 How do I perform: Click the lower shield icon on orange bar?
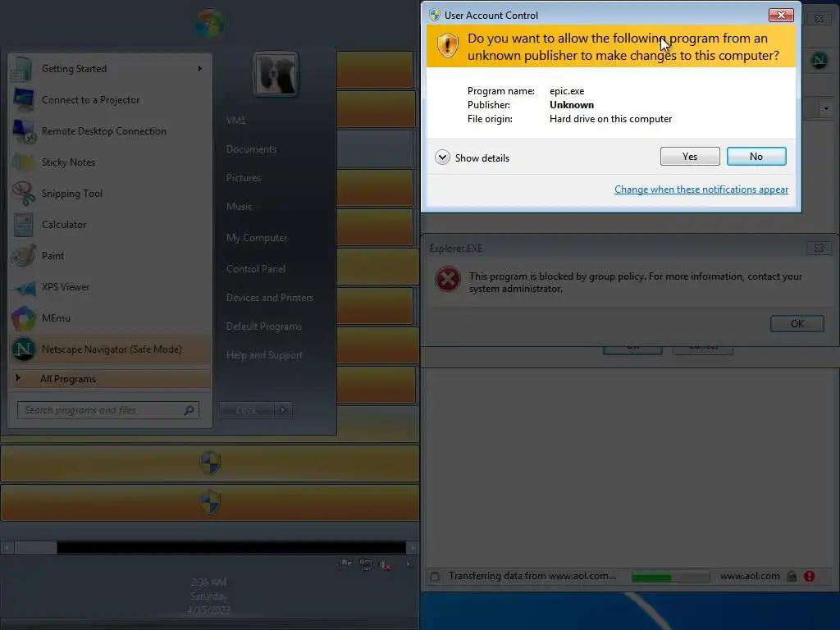(209, 502)
